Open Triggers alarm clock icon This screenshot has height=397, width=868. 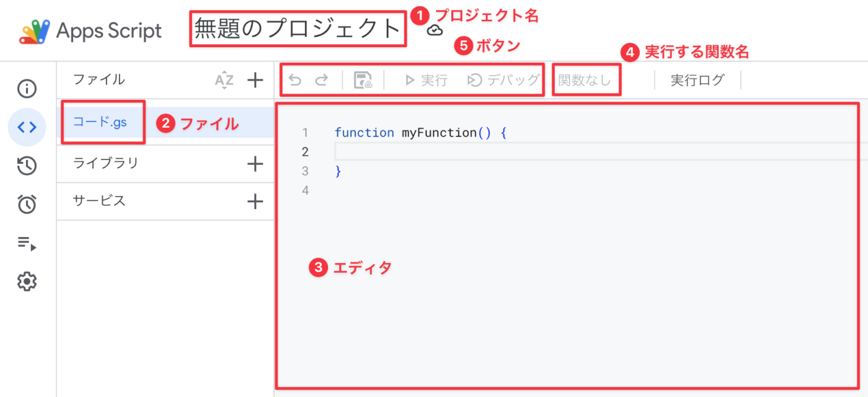(27, 204)
